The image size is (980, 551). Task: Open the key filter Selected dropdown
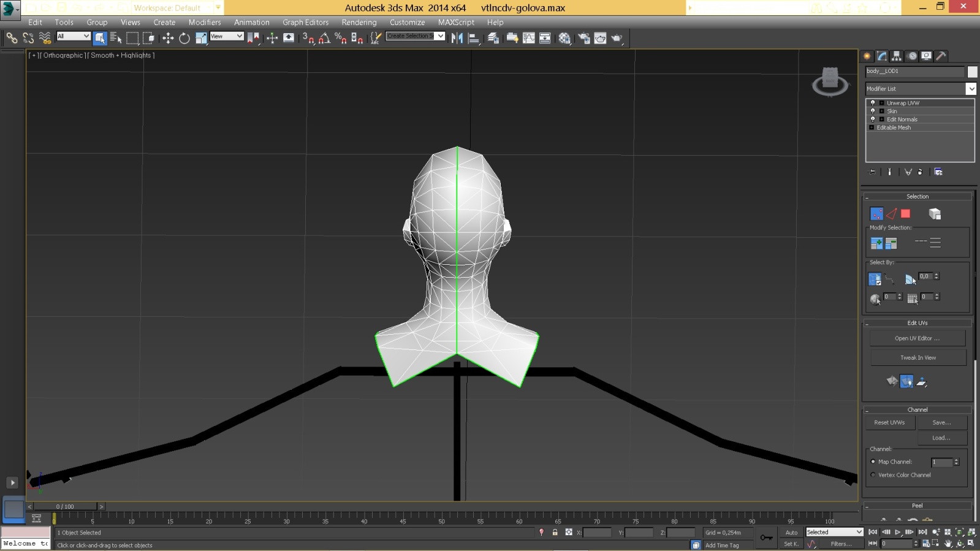tap(835, 532)
